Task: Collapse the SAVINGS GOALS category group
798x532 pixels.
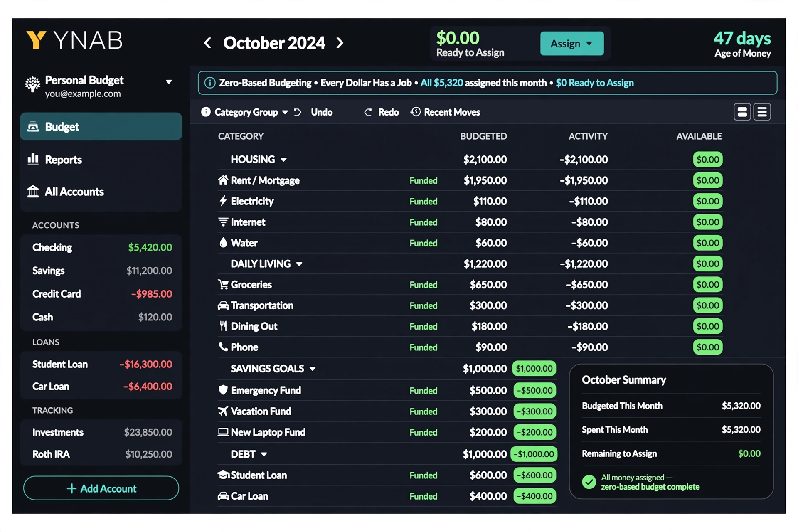Action: (x=313, y=369)
